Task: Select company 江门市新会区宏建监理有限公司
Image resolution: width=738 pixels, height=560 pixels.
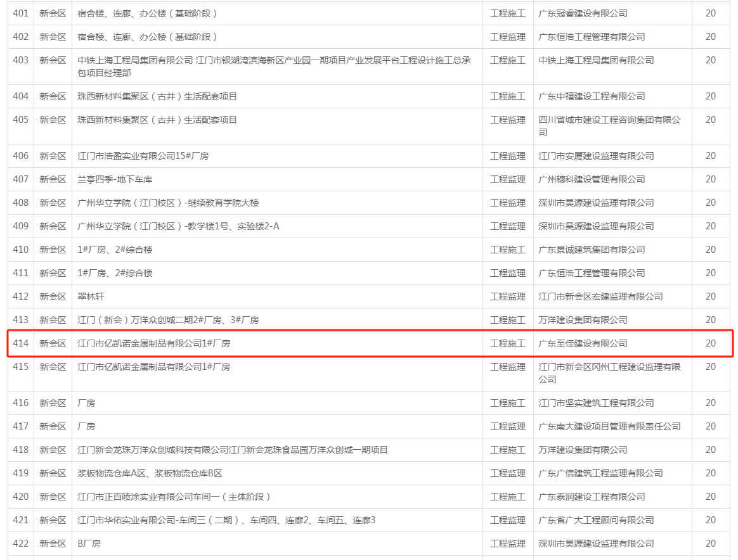Action: point(600,296)
